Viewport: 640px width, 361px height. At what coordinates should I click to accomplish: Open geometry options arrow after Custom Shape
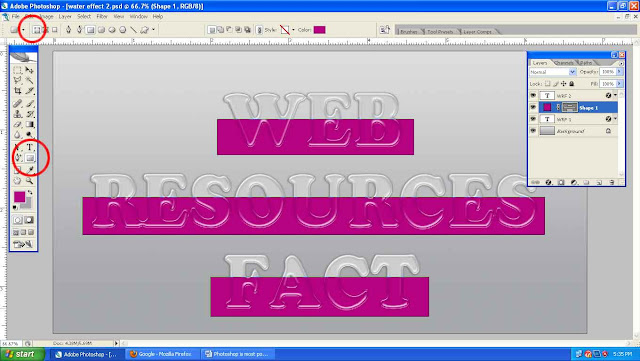153,29
